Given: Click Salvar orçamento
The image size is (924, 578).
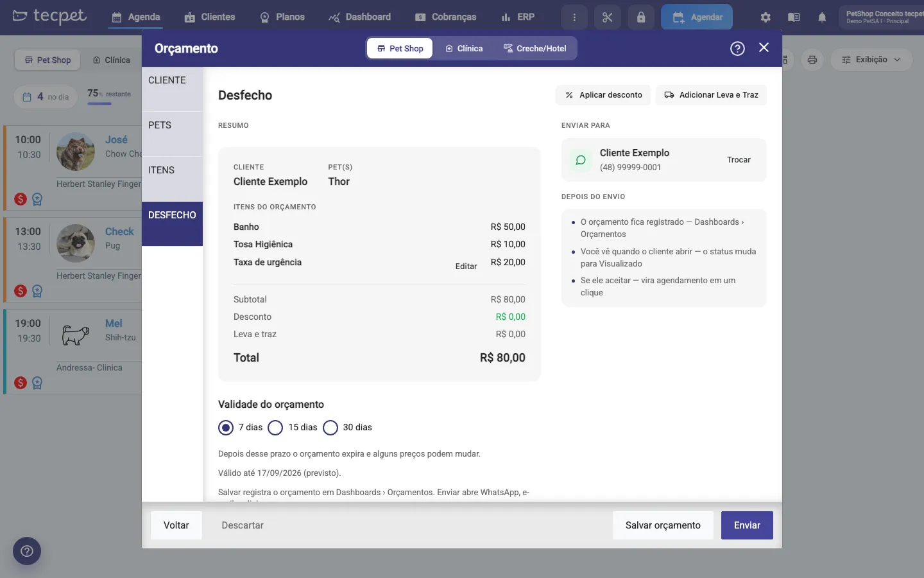Looking at the screenshot, I should [x=663, y=525].
